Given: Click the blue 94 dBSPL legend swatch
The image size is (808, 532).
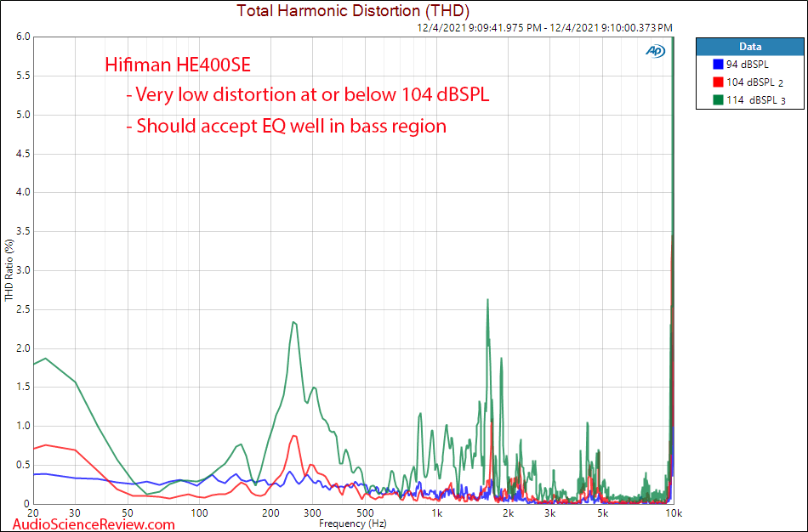Looking at the screenshot, I should coord(718,65).
